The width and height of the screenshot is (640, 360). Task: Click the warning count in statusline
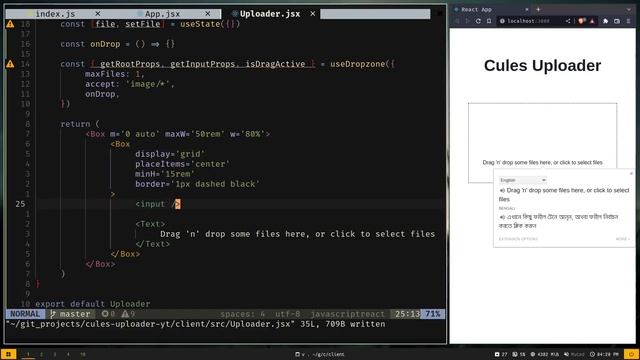[128, 314]
